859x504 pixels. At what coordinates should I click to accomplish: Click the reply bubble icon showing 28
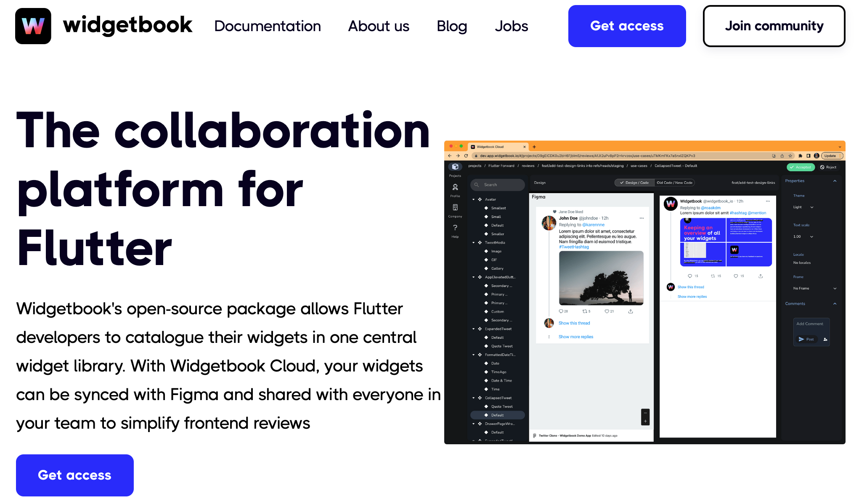(x=561, y=311)
